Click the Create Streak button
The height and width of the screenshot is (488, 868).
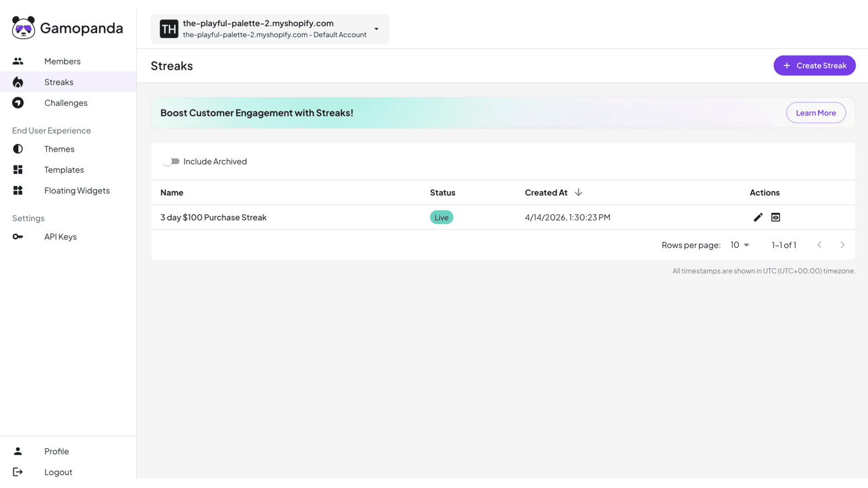[x=814, y=66]
